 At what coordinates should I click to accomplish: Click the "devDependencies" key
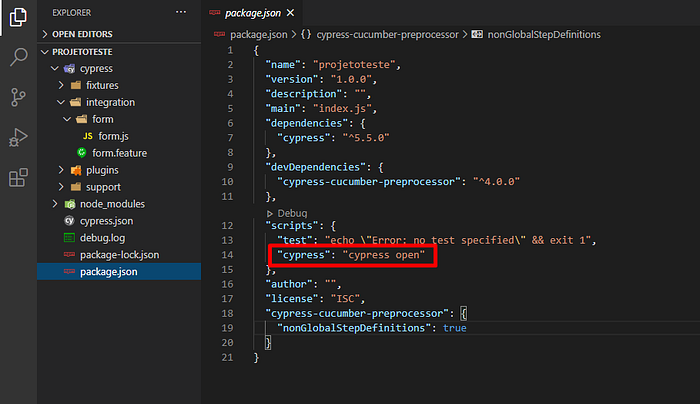(x=316, y=167)
